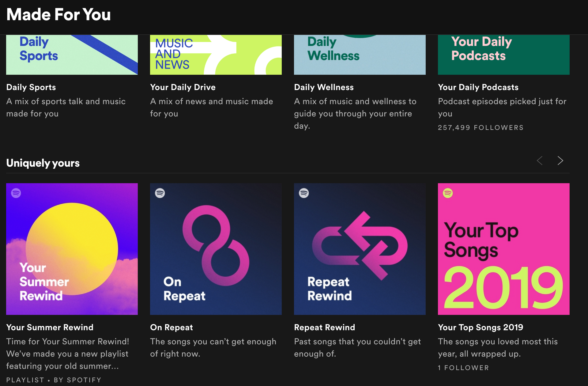Click the Spotify logo on On Repeat cover
This screenshot has width=588, height=386.
160,193
